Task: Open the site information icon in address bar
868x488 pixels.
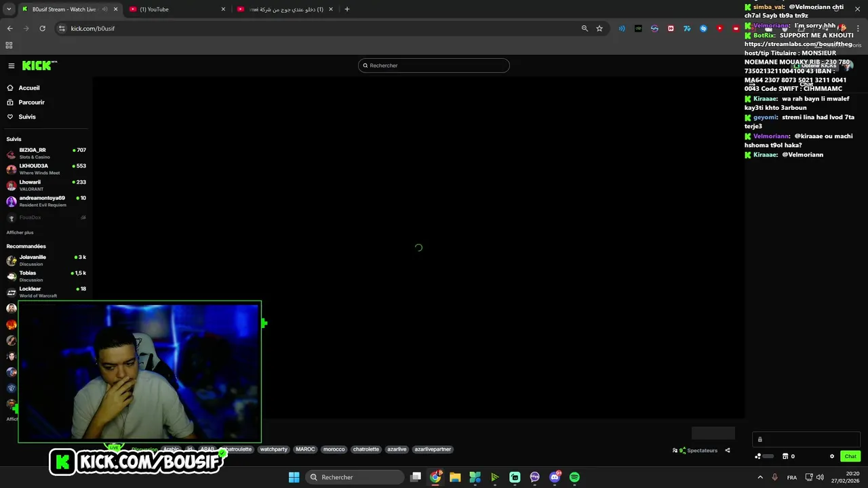Action: tap(62, 28)
